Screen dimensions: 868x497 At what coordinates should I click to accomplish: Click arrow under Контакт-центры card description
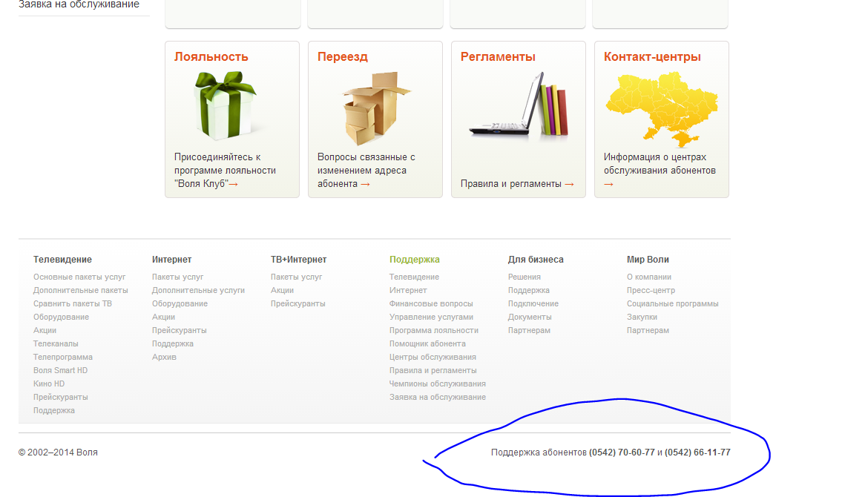[608, 184]
